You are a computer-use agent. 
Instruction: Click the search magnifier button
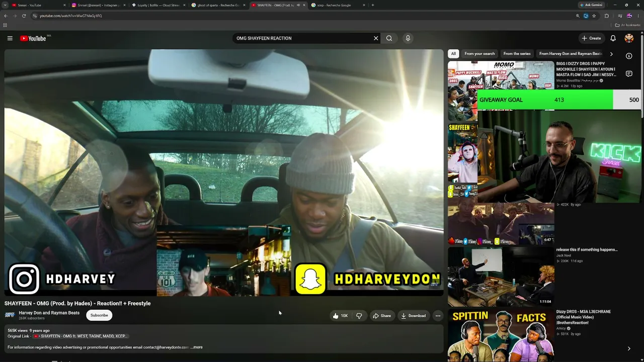(x=389, y=38)
